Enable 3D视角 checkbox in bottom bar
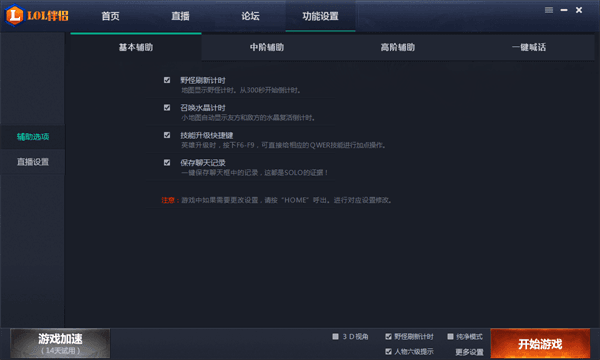 pyautogui.click(x=336, y=337)
